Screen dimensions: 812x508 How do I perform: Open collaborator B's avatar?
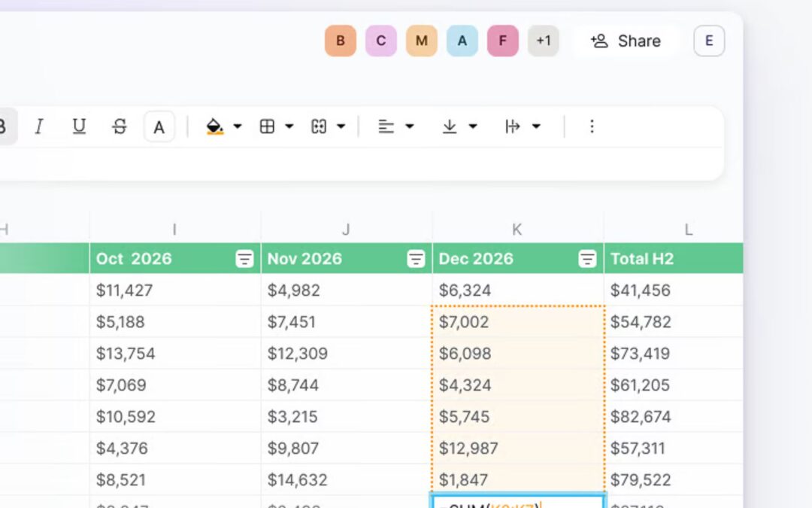(x=340, y=41)
